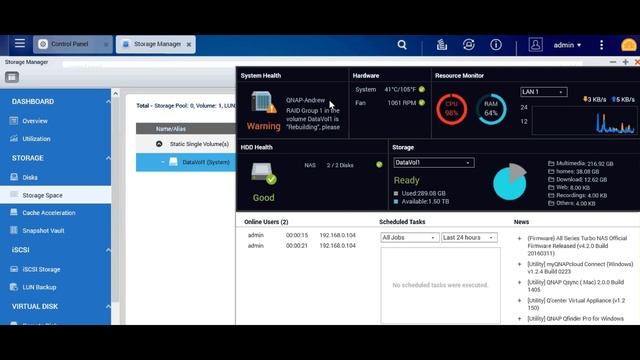Collapse the iSCSI sidebar section
The width and height of the screenshot is (640, 360).
(x=108, y=250)
